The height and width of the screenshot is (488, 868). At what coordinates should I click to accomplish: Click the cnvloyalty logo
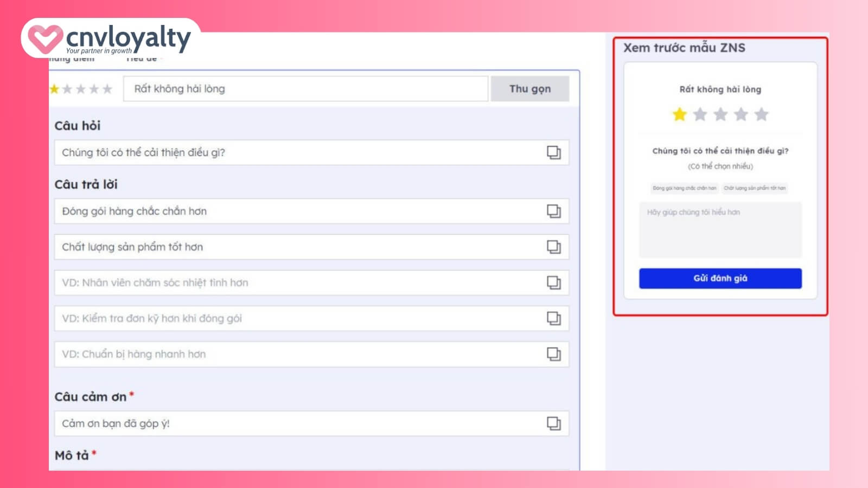coord(111,38)
